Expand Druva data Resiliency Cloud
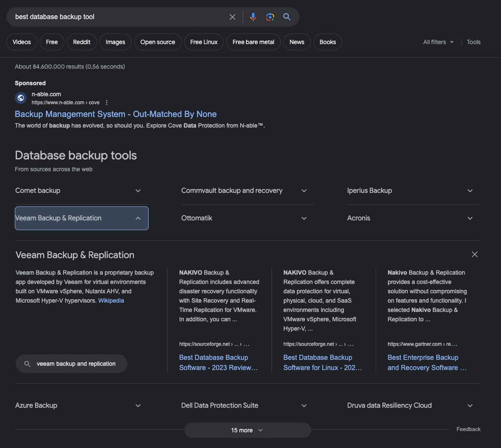Viewport: 501px width, 448px height. [413, 406]
